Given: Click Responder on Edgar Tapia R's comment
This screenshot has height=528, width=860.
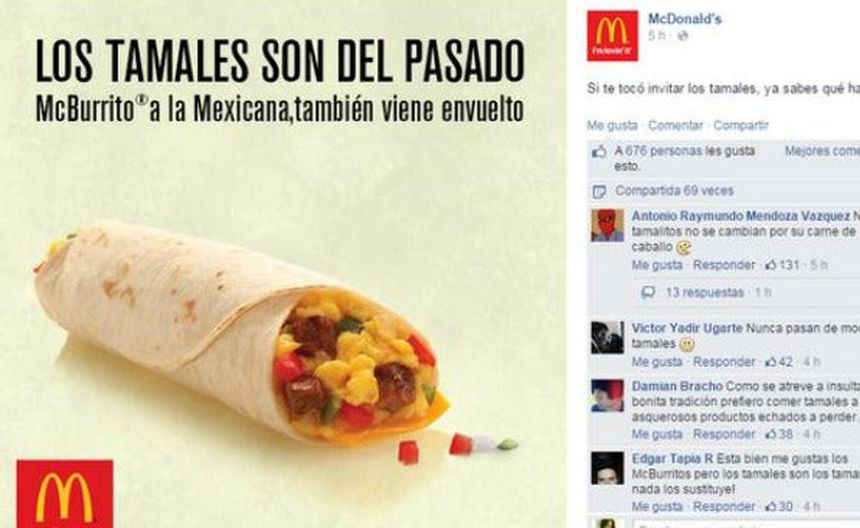Looking at the screenshot, I should tap(724, 507).
